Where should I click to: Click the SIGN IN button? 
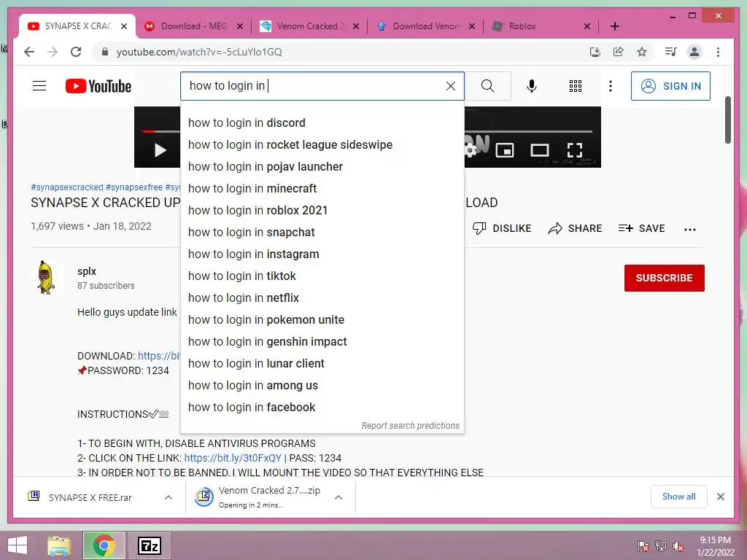coord(670,86)
